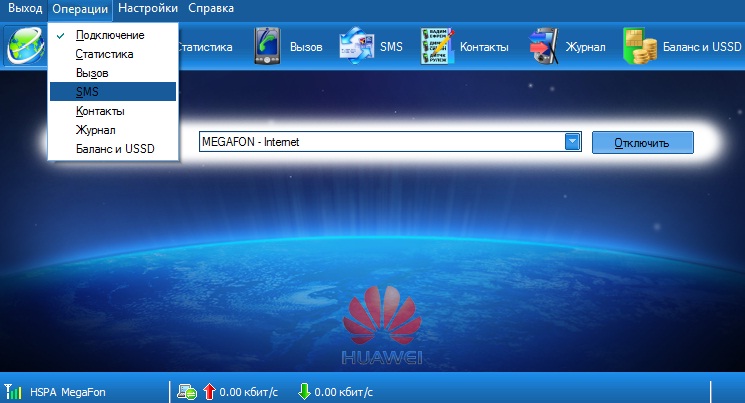The image size is (745, 403).
Task: Choose Журнал from the dropdown menu
Action: (113, 130)
